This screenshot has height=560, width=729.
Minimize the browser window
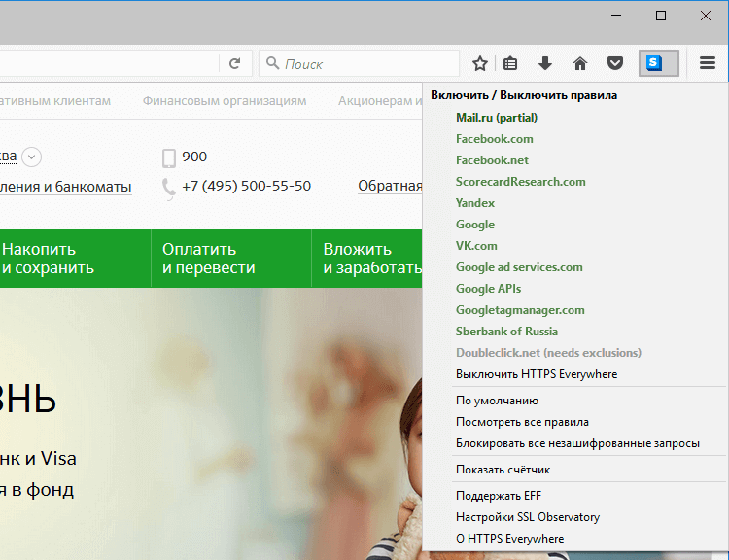[616, 16]
